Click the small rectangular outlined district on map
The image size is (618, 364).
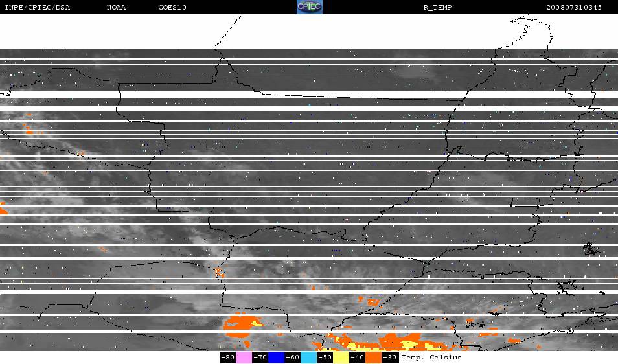click(525, 202)
